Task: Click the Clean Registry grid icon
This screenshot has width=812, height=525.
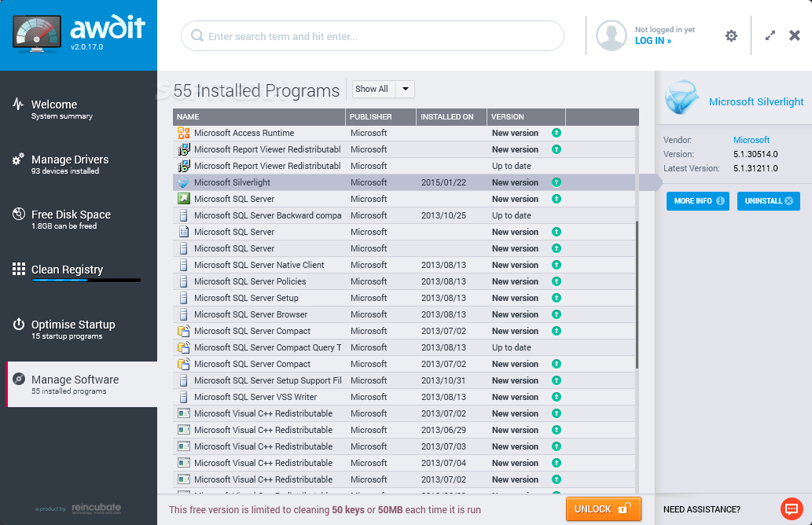Action: click(x=19, y=269)
